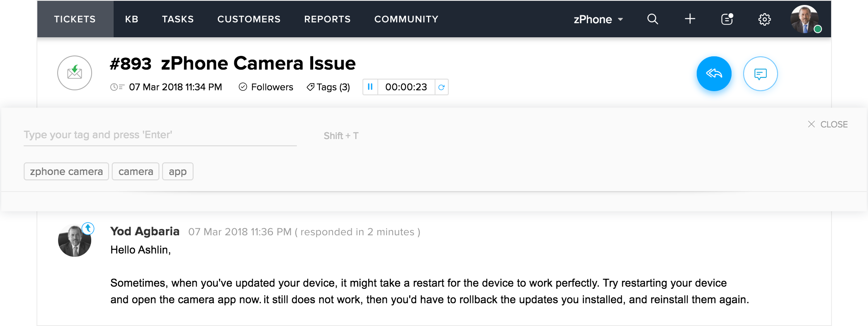Image resolution: width=868 pixels, height=326 pixels.
Task: Click the blue reply-all button
Action: pos(714,74)
